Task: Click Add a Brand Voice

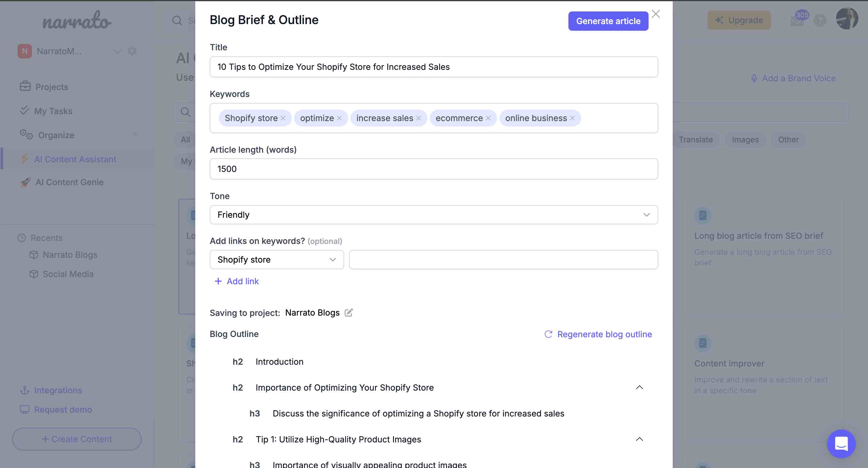Action: [793, 78]
